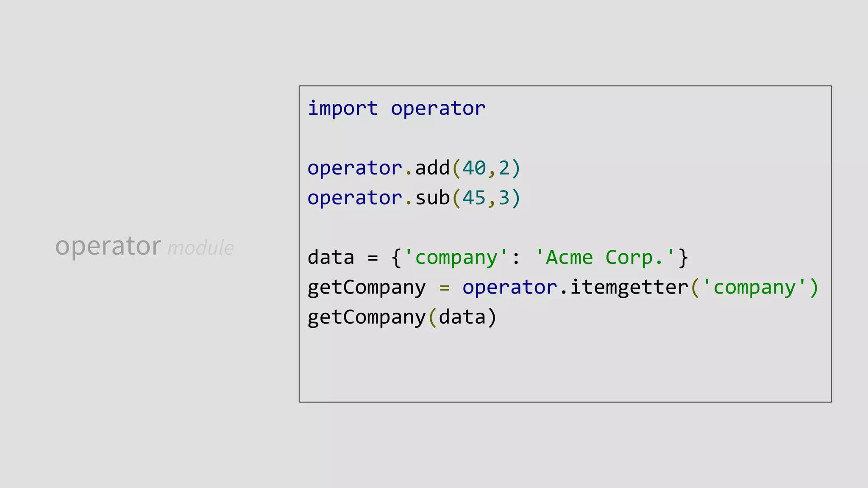Viewport: 868px width, 488px height.
Task: Click the italic 'module' title word
Action: click(x=200, y=248)
